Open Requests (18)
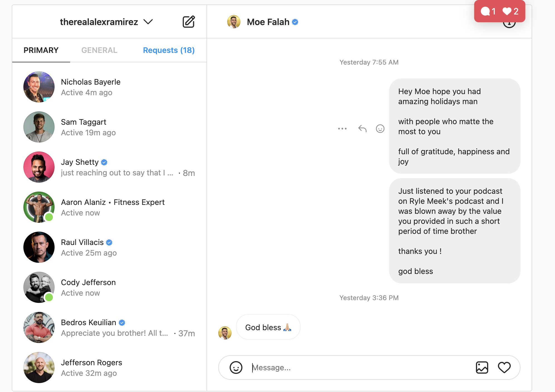 pyautogui.click(x=169, y=50)
